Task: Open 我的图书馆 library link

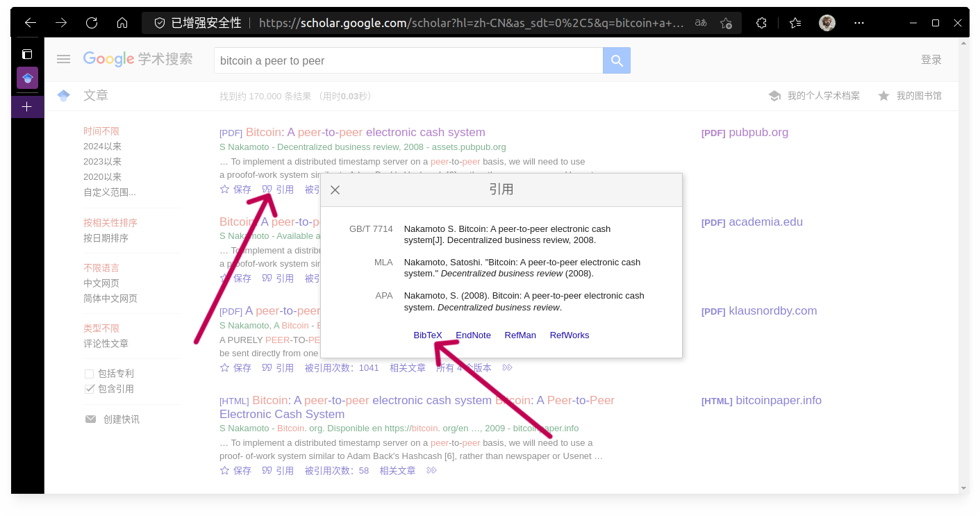Action: tap(910, 96)
